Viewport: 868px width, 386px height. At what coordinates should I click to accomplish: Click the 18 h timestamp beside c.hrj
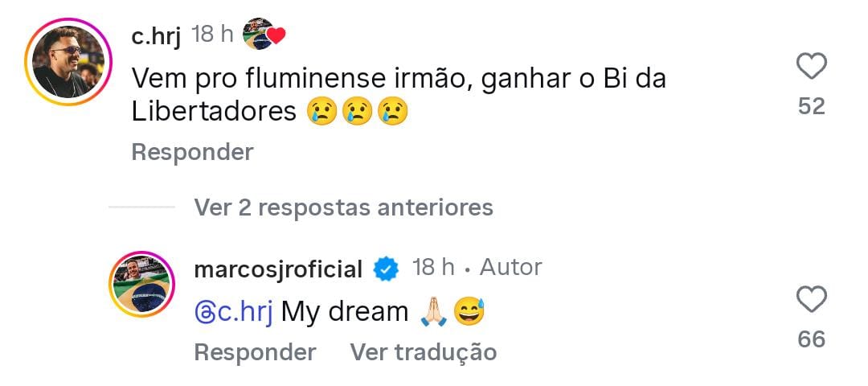tap(213, 35)
